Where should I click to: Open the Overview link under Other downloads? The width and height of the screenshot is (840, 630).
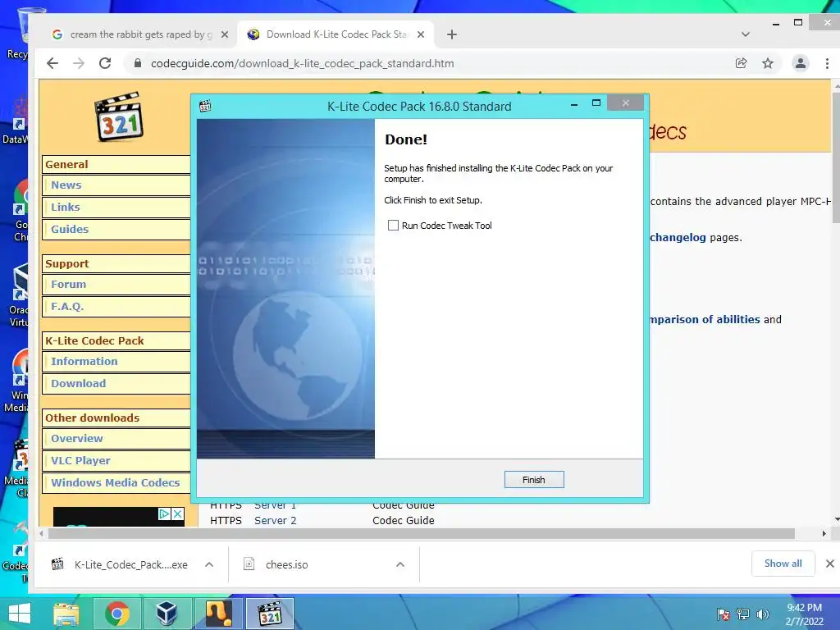tap(76, 438)
